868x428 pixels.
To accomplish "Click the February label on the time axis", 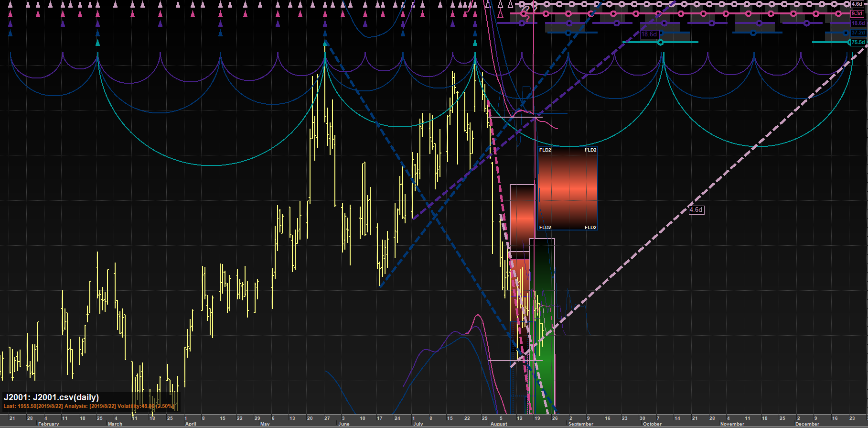I will click(48, 424).
